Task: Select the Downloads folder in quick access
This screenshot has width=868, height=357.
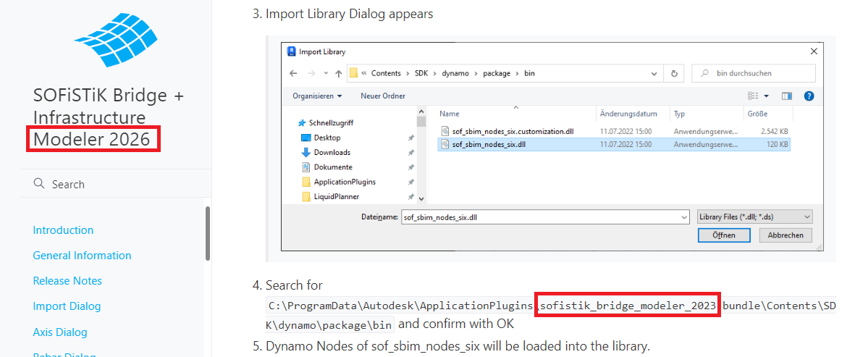Action: 332,152
